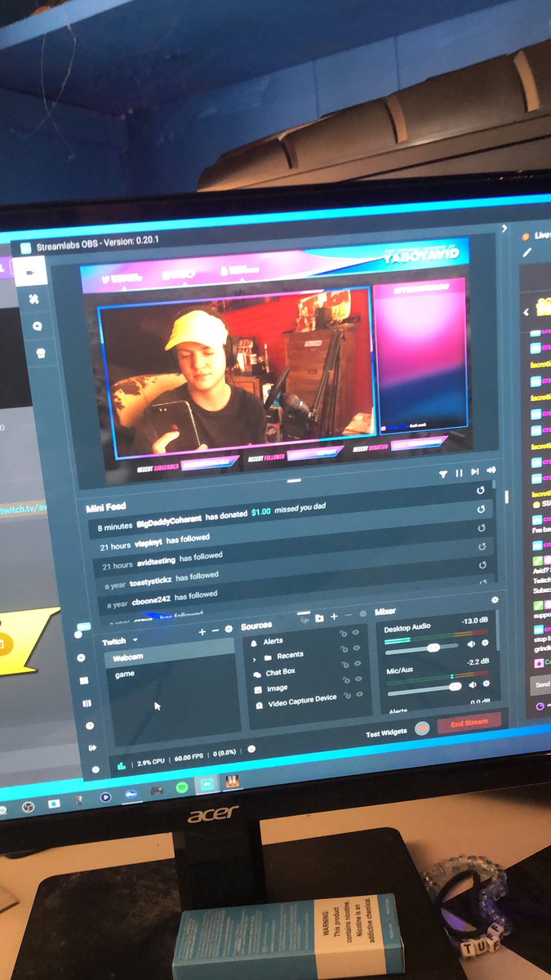Viewport: 551px width, 980px height.
Task: Open the Themes icon in left sidebar
Action: click(x=35, y=300)
